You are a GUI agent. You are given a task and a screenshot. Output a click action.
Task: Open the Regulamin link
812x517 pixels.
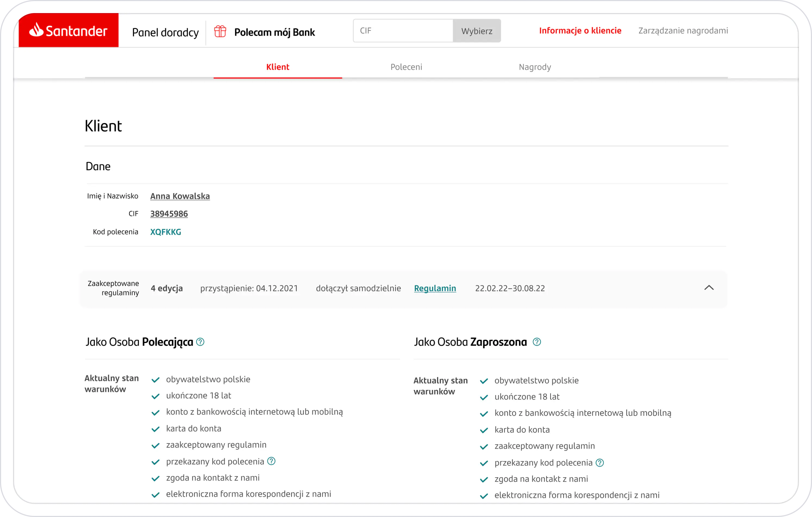(x=435, y=288)
